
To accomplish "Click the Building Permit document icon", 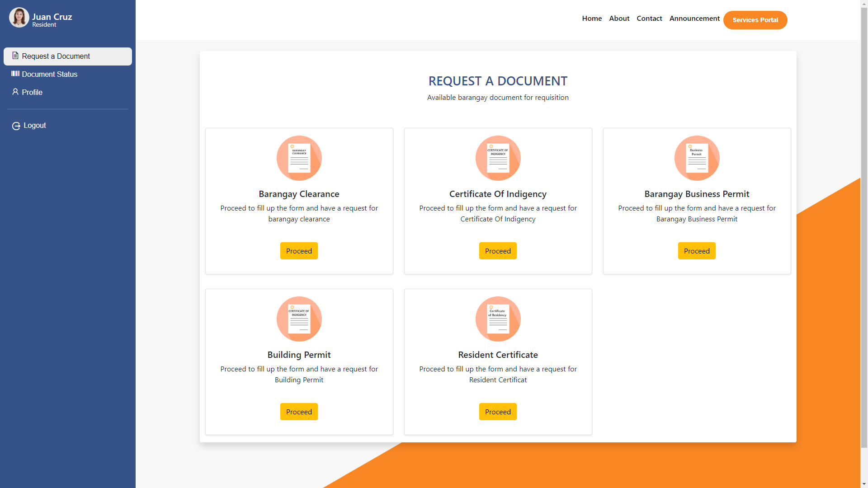I will point(299,319).
